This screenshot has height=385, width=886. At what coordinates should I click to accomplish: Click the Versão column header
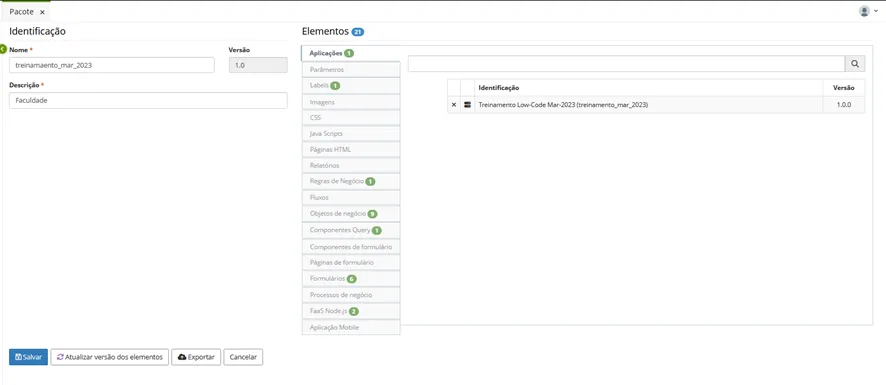click(843, 88)
